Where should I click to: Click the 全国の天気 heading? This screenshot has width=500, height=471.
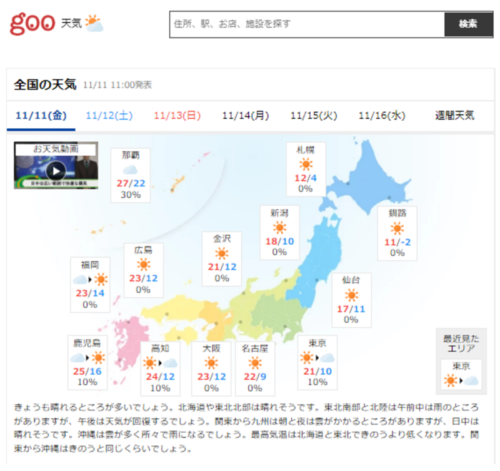coord(45,85)
